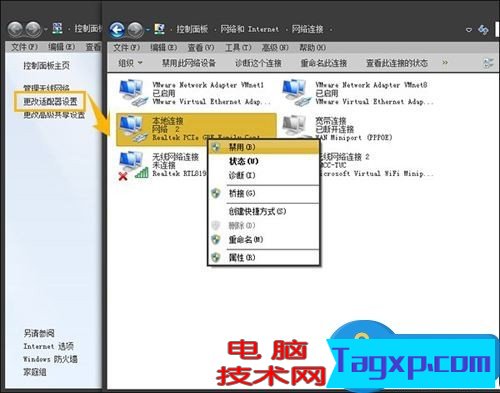The image size is (500, 393).
Task: Open 帮助(H) menu
Action: tap(312, 48)
